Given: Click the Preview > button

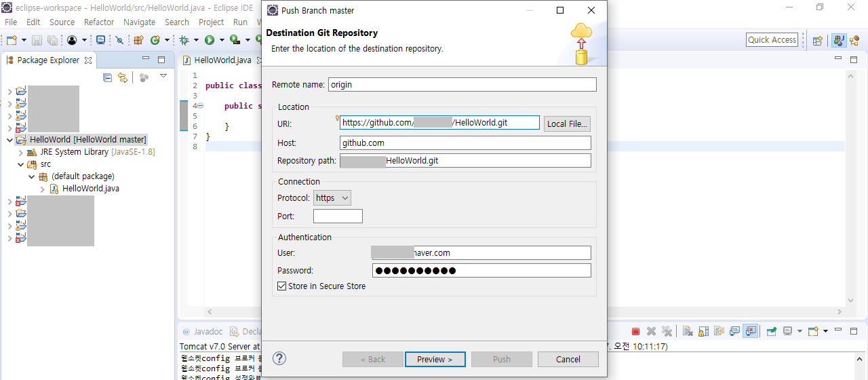Looking at the screenshot, I should [x=435, y=360].
